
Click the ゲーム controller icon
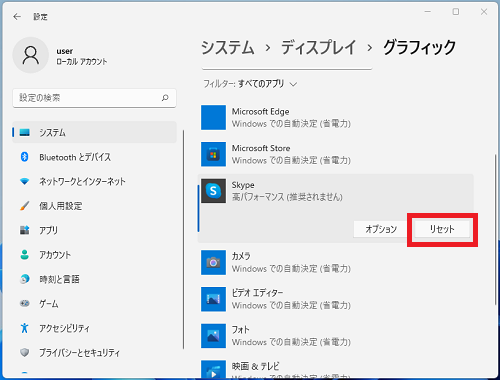click(x=24, y=303)
